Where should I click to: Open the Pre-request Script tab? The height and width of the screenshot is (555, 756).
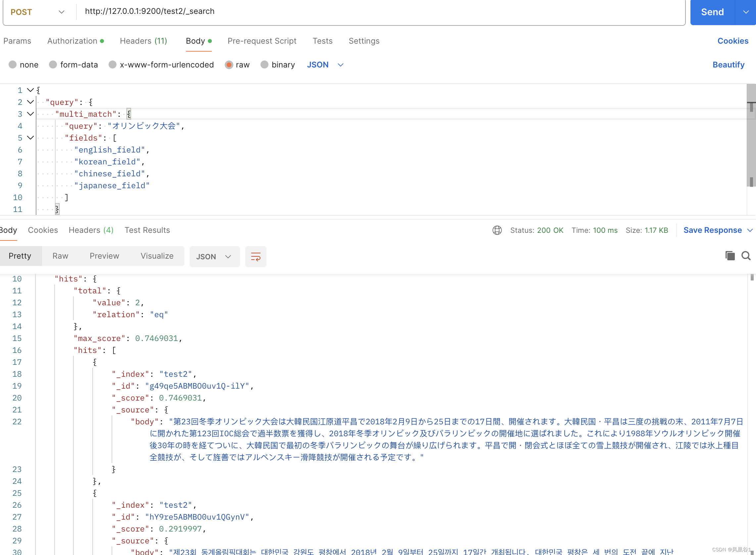click(x=262, y=41)
